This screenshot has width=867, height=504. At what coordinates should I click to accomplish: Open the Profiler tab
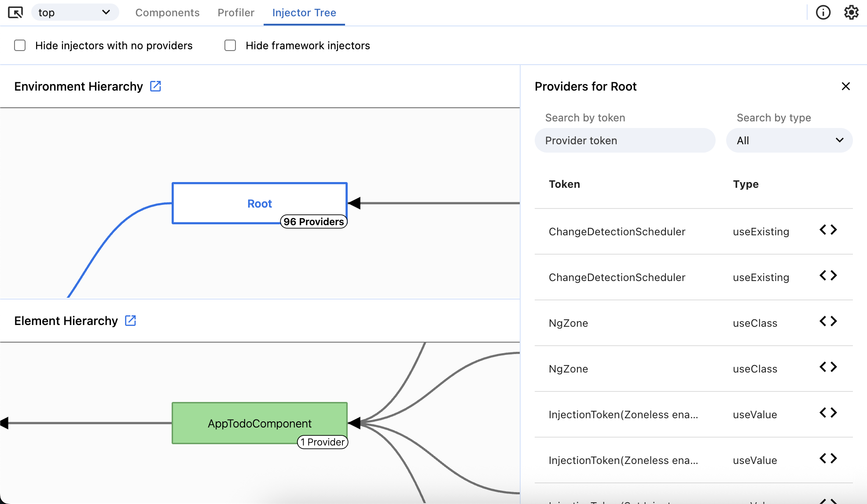pyautogui.click(x=235, y=13)
